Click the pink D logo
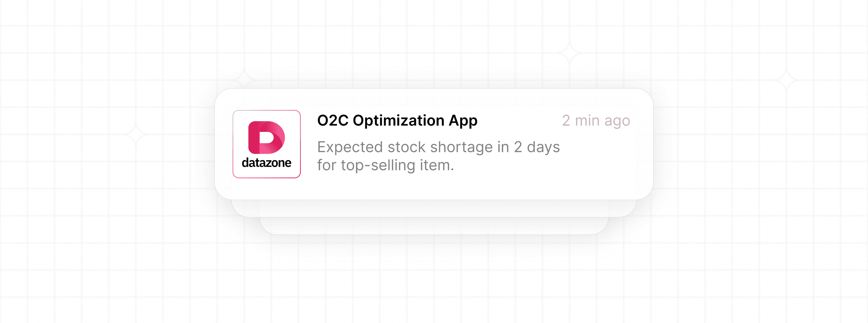 [x=266, y=137]
